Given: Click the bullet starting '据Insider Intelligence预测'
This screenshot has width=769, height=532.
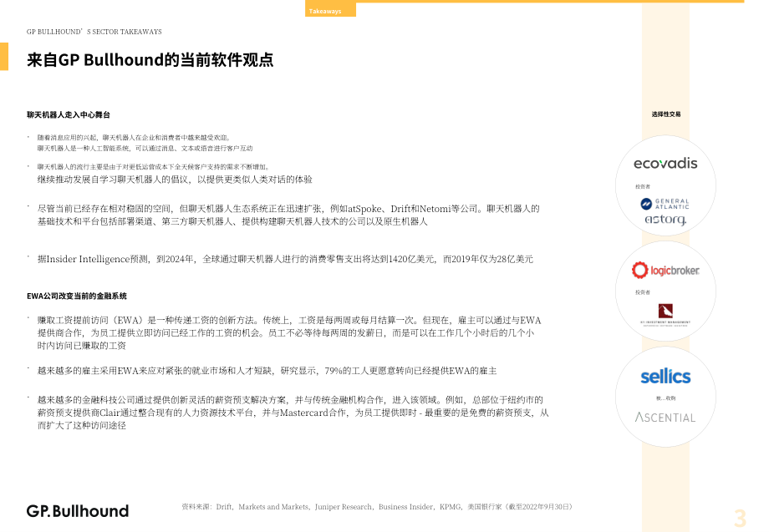Looking at the screenshot, I should coord(285,259).
